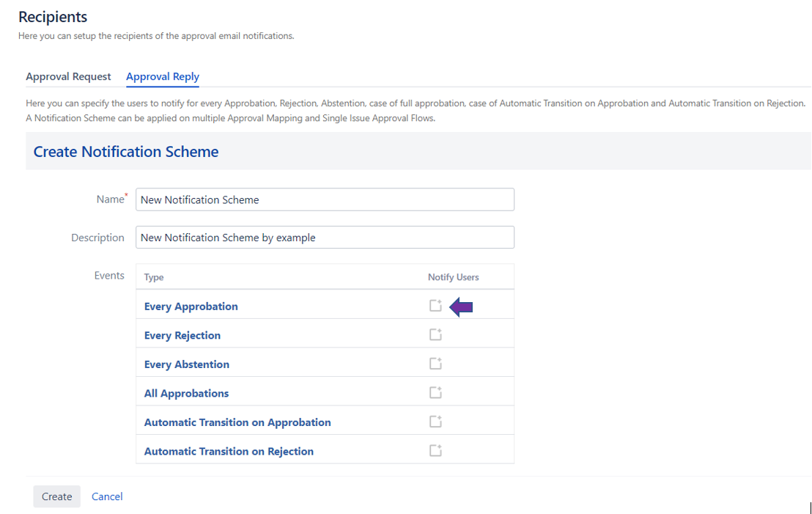The width and height of the screenshot is (812, 514).
Task: Set users for Automatic Transition on Rejection
Action: click(x=435, y=451)
